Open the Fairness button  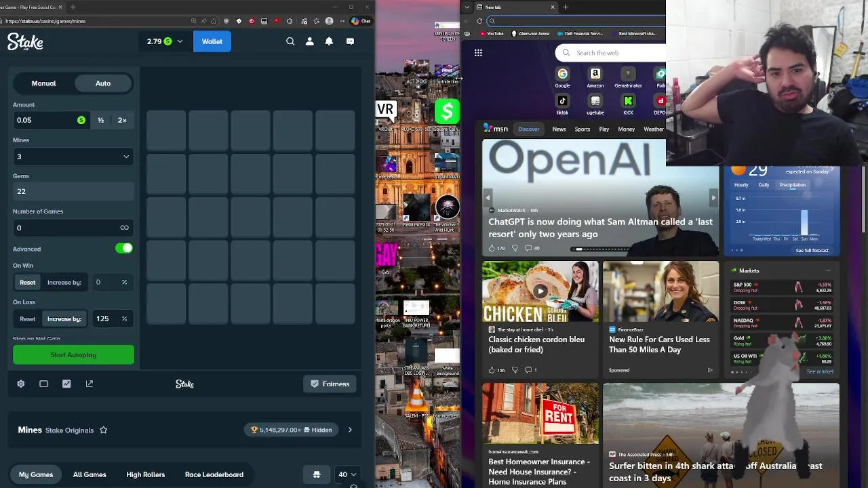[330, 384]
